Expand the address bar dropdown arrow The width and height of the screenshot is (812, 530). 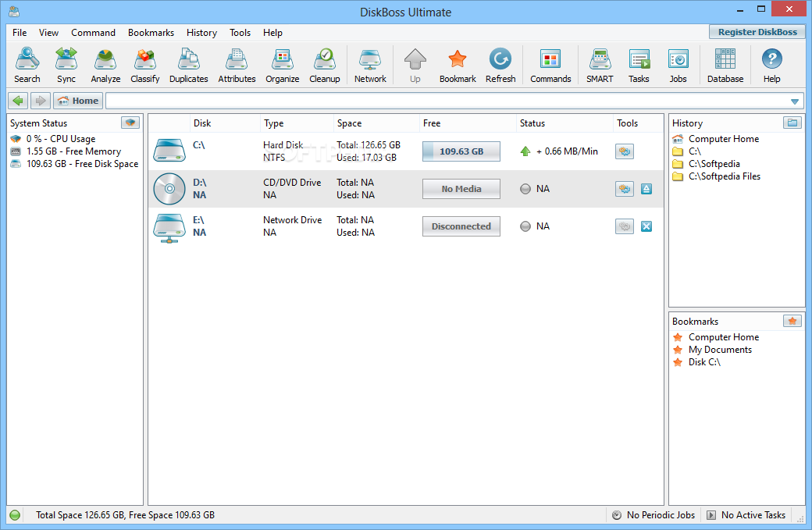(x=795, y=101)
